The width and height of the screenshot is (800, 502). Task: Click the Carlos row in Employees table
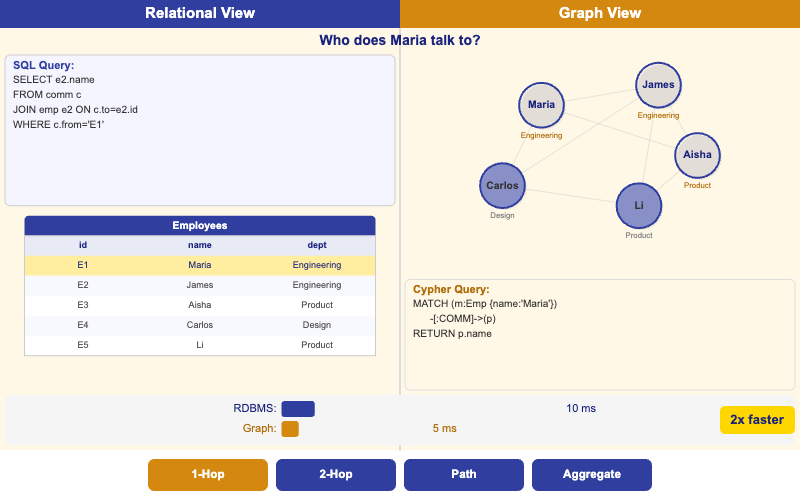tap(199, 325)
